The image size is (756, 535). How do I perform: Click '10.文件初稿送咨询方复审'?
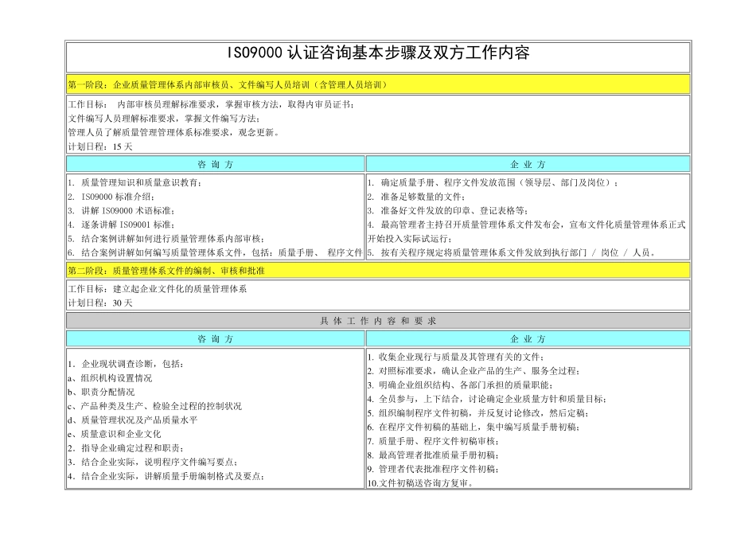[421, 483]
